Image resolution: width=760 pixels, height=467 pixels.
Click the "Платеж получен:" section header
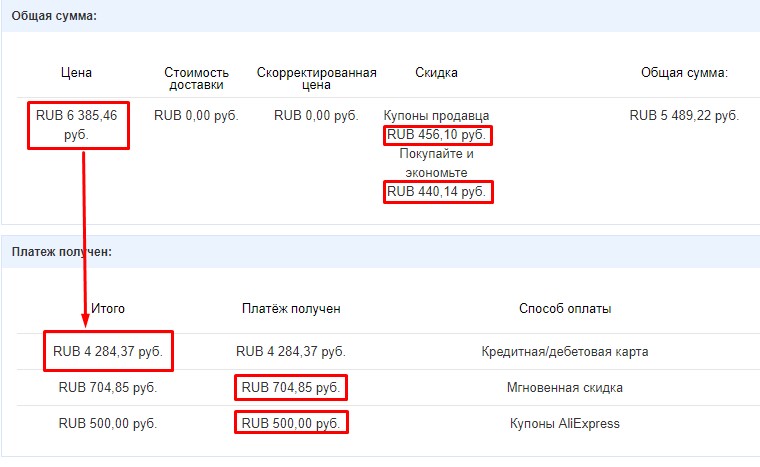click(62, 251)
